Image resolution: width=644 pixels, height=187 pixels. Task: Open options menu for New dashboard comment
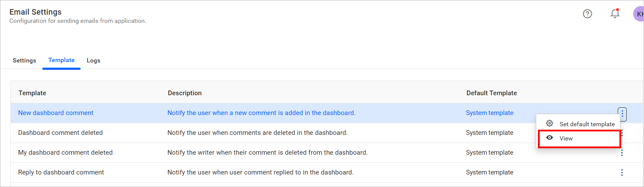coord(622,114)
